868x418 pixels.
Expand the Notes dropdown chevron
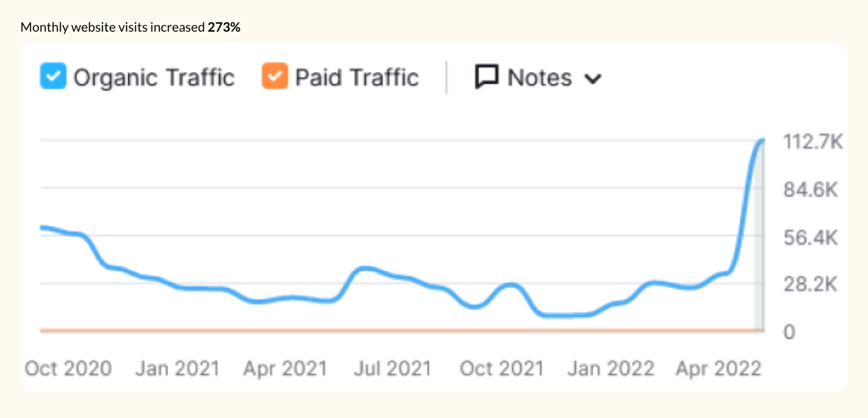(593, 79)
